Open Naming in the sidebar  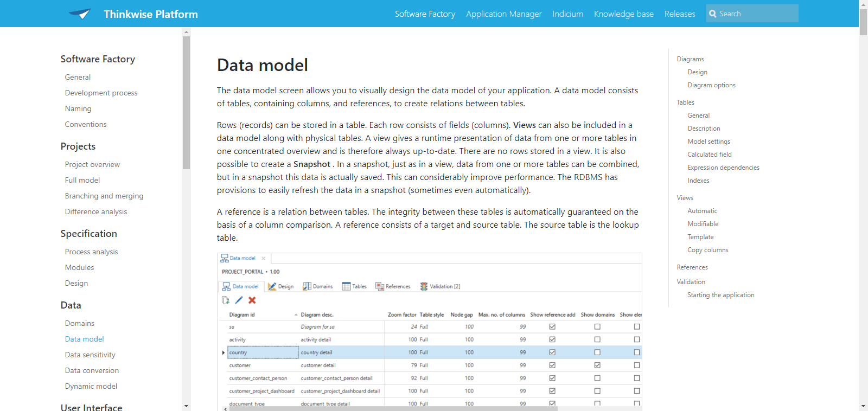pyautogui.click(x=78, y=108)
